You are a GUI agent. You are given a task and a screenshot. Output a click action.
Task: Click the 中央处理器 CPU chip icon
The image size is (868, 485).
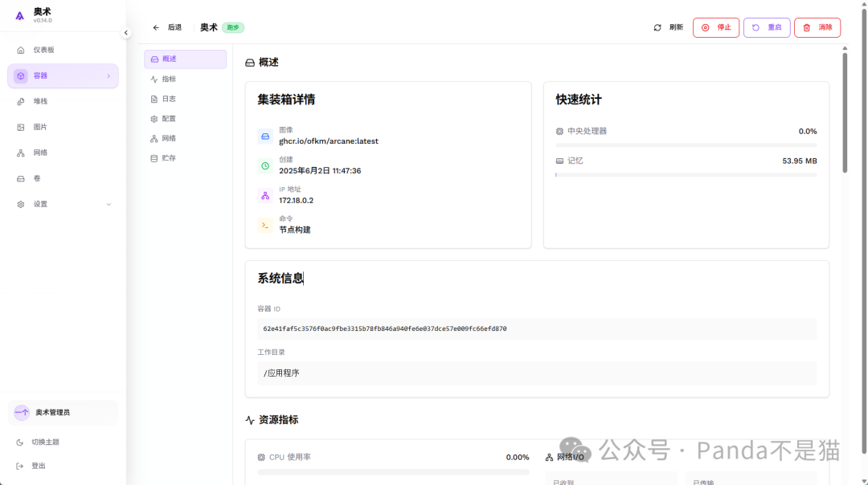click(x=559, y=131)
